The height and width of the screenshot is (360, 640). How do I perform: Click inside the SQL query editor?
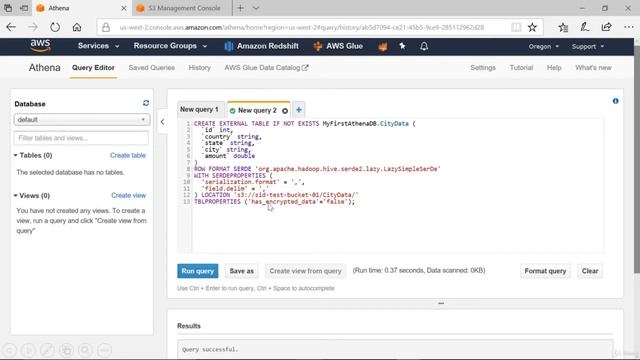tap(398, 186)
